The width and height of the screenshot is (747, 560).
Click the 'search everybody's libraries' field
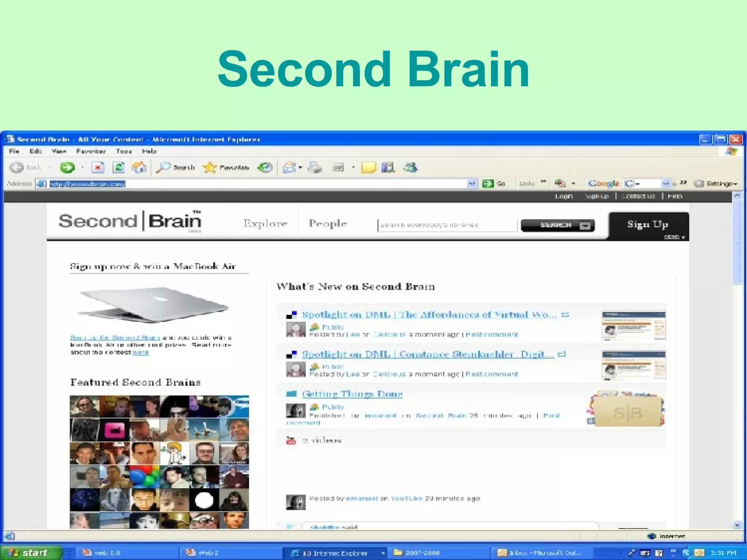point(447,225)
